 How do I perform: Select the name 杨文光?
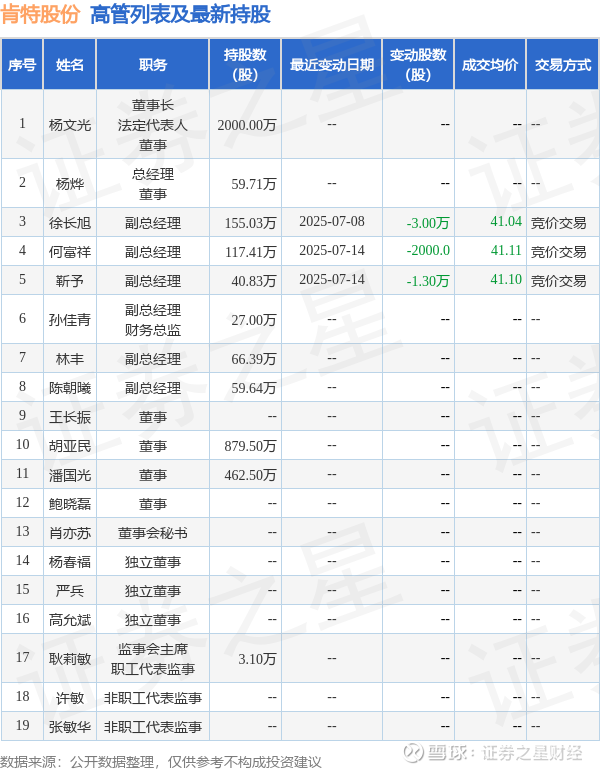click(x=70, y=125)
